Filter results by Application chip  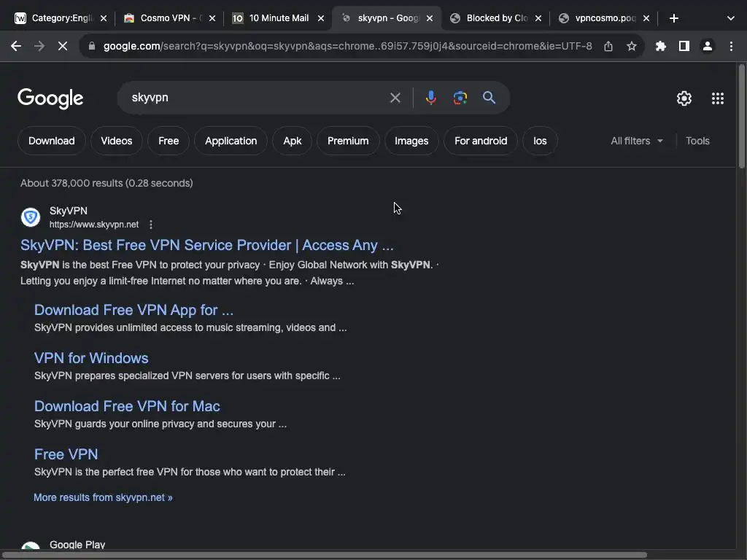(231, 141)
